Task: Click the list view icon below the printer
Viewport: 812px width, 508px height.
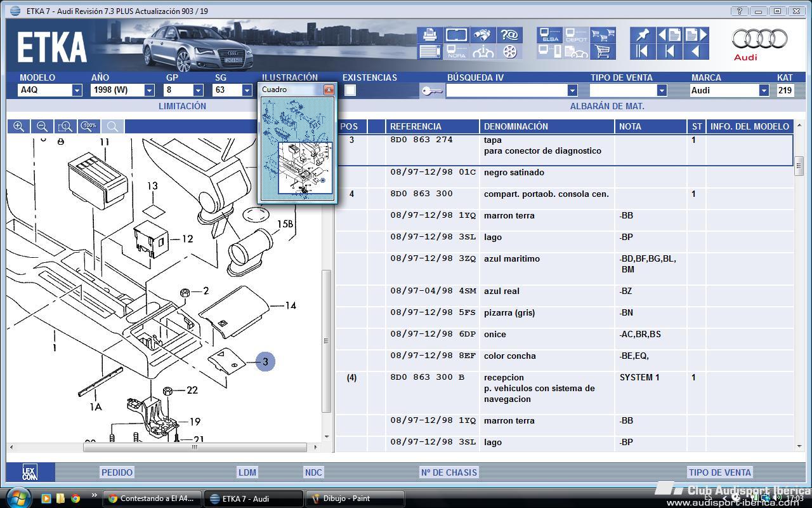Action: coord(429,52)
